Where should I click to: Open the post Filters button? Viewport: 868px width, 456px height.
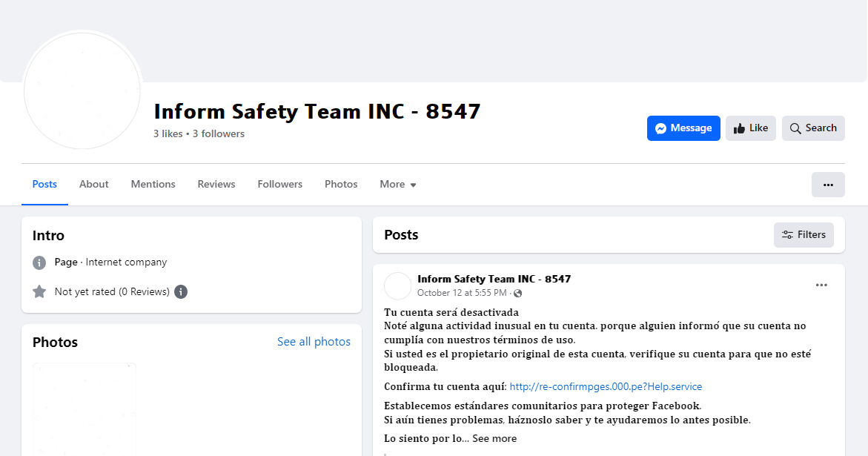[804, 234]
